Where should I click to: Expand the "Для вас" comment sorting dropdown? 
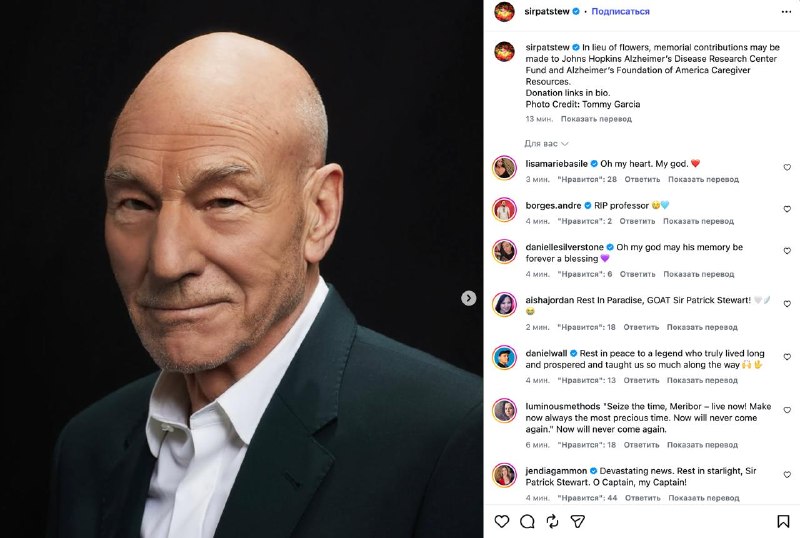546,144
